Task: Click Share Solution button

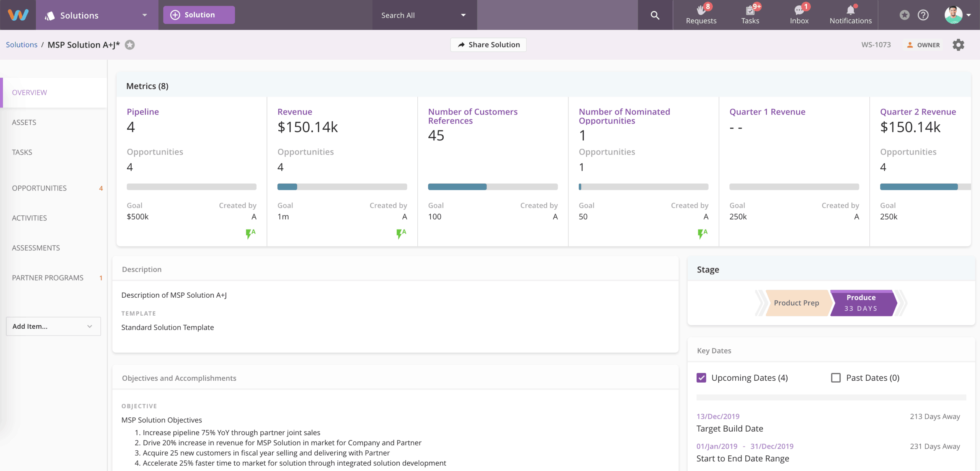Action: [x=488, y=45]
